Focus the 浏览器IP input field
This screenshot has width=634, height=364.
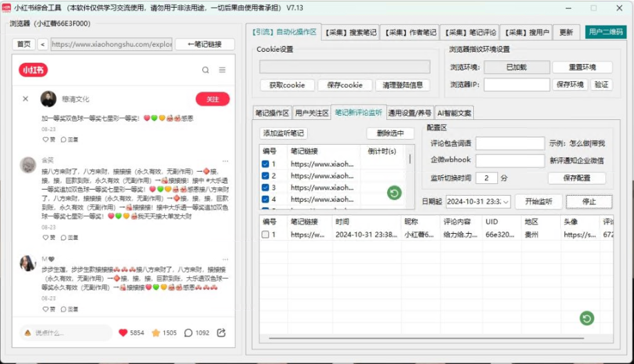point(517,84)
